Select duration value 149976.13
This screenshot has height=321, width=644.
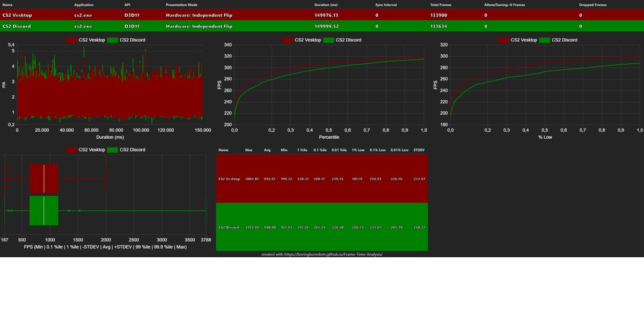[x=326, y=15]
